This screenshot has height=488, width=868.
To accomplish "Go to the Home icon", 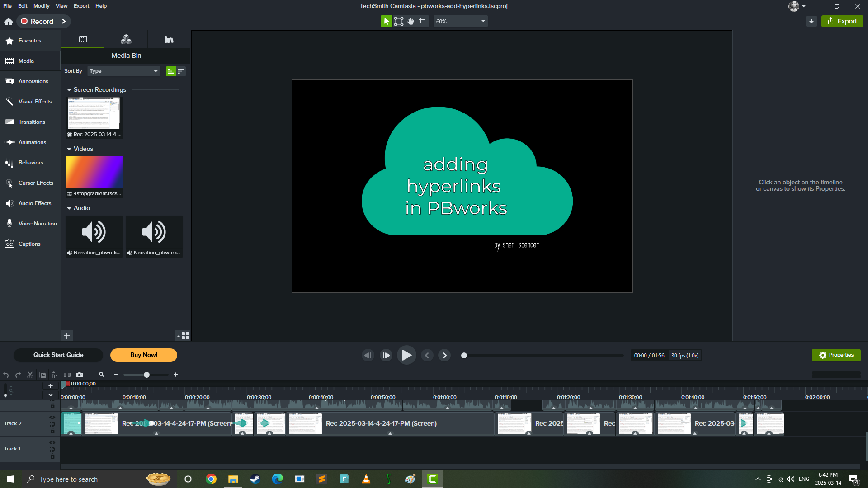I will point(9,21).
